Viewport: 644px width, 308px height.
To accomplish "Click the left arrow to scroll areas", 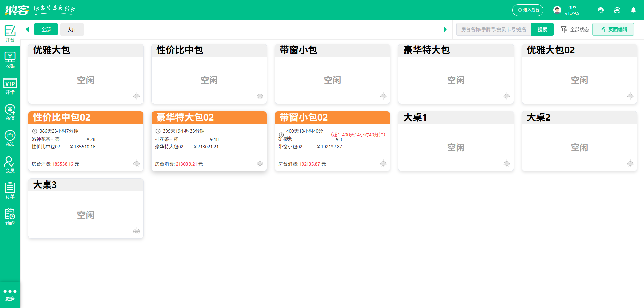I will pos(27,29).
